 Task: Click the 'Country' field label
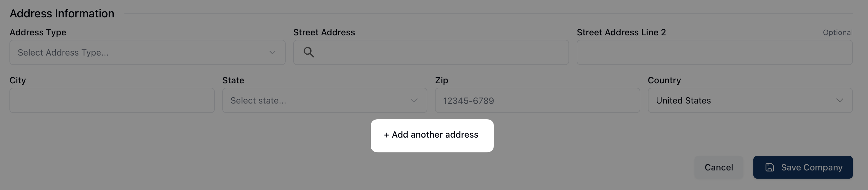tap(664, 80)
